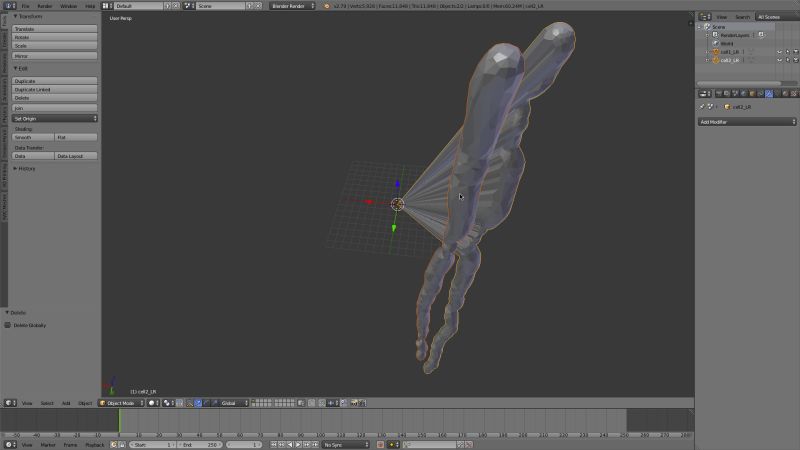Open the Add Modifier dropdown

[747, 122]
